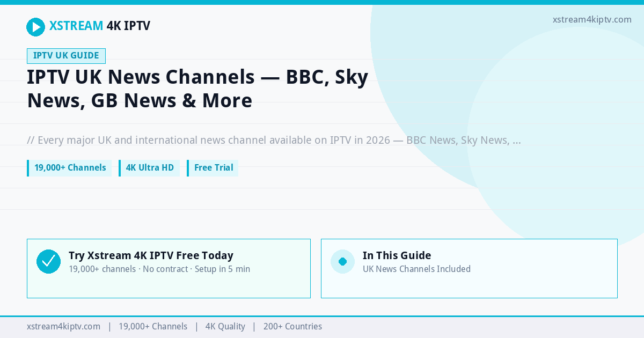Click the In This Guide dot icon
The image size is (644, 338).
[342, 261]
